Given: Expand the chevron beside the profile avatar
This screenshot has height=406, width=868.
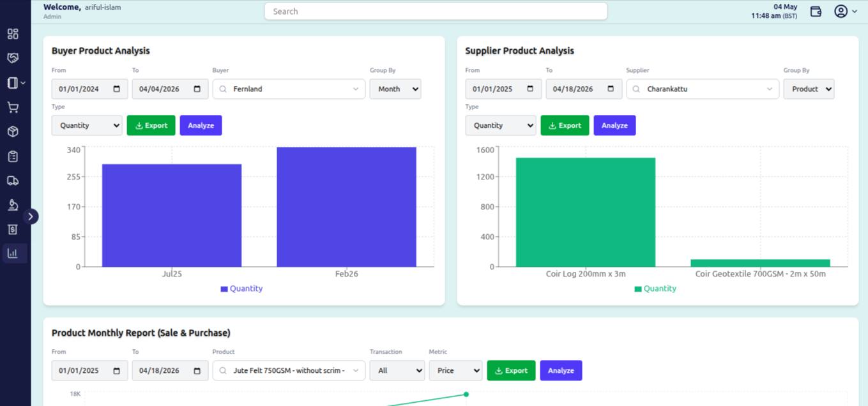Looking at the screenshot, I should pyautogui.click(x=855, y=11).
